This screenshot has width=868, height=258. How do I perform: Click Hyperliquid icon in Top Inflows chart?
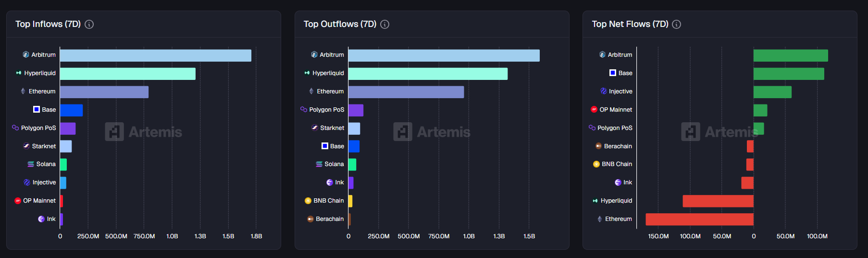19,73
